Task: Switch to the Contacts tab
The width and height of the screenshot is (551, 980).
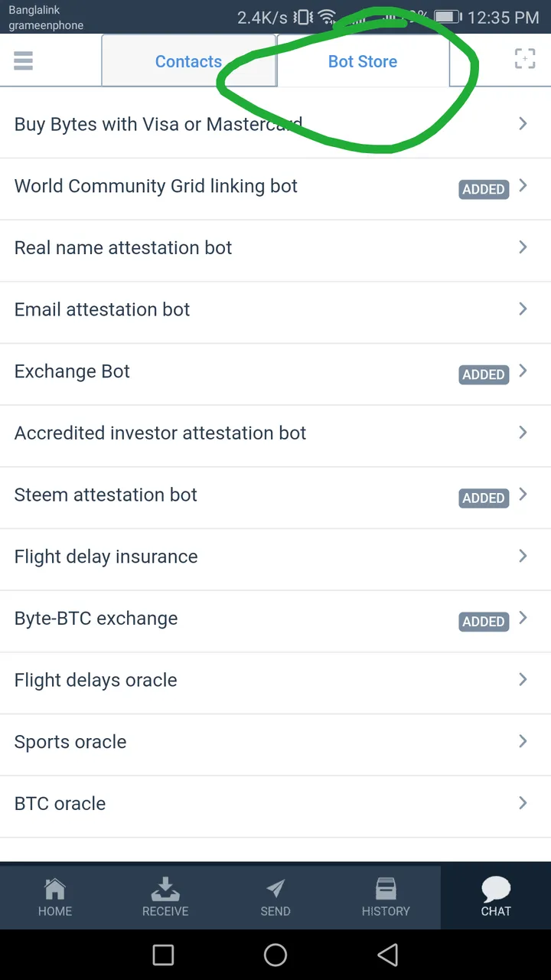Action: 188,61
